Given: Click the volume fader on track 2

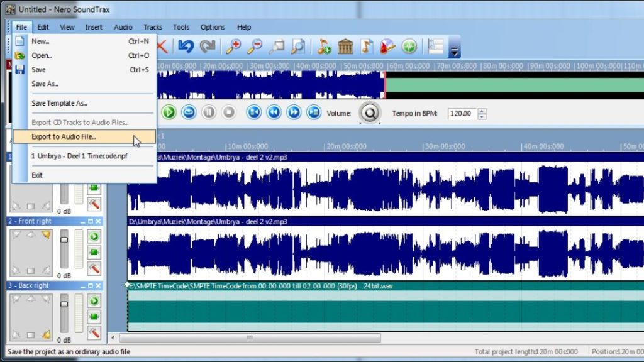Looking at the screenshot, I should click(x=64, y=241).
